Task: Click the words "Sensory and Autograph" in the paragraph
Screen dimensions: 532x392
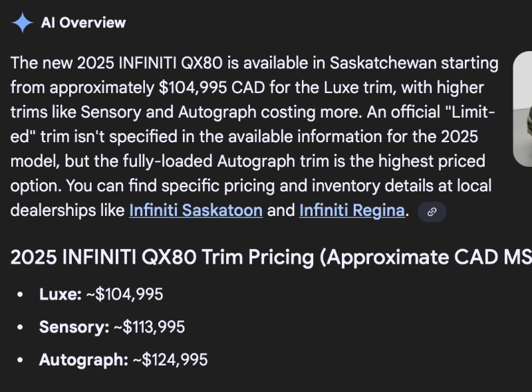Action: pos(145,112)
